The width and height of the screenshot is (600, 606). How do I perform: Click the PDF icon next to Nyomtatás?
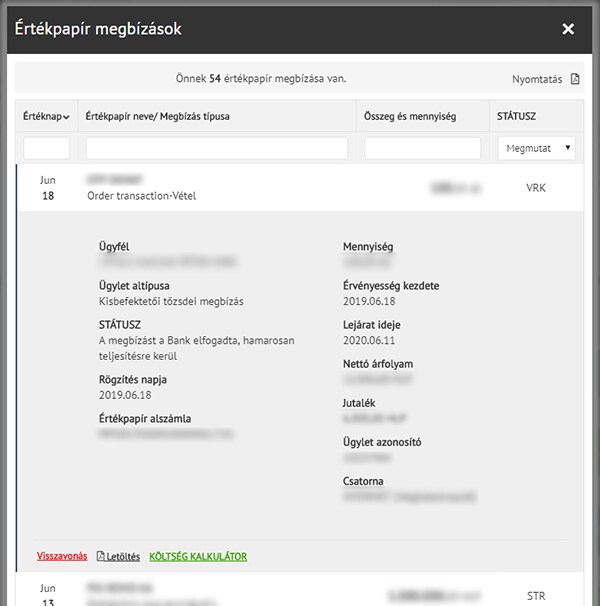pos(575,79)
